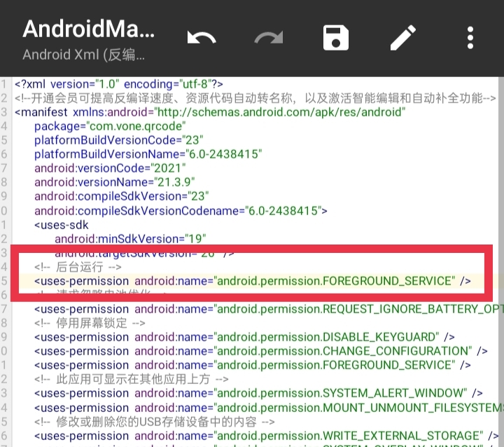Save the AndroidManifest file
This screenshot has width=504, height=447.
[335, 38]
